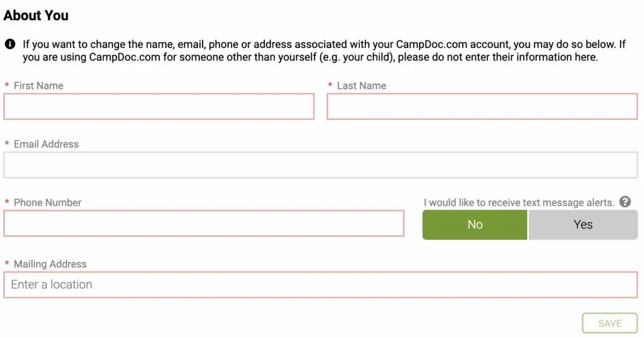Click into the Email Address field
Image resolution: width=644 pixels, height=338 pixels.
click(321, 165)
